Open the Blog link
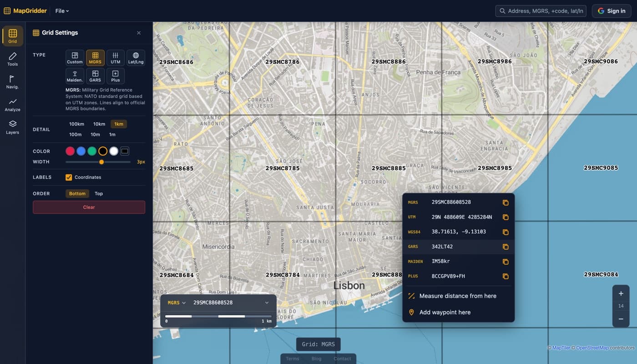The height and width of the screenshot is (364, 637). [316, 359]
